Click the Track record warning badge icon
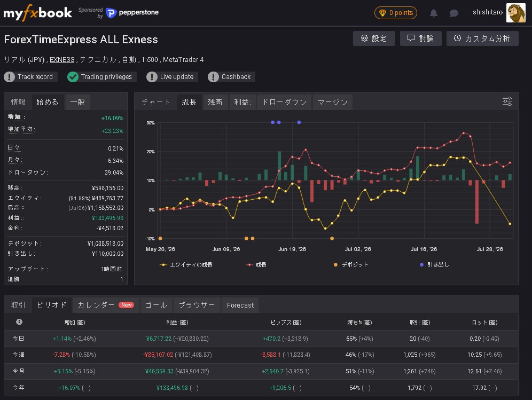Viewport: 532px width, 400px height. pos(9,77)
